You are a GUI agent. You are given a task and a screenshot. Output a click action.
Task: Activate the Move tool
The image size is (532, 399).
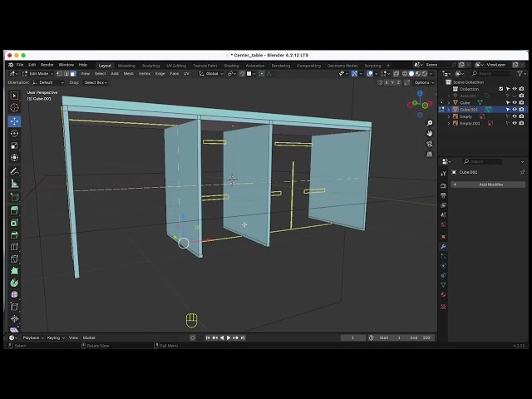[x=14, y=121]
